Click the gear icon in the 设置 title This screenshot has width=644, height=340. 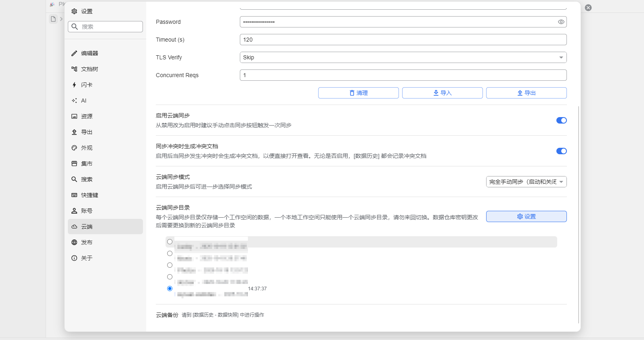click(74, 11)
